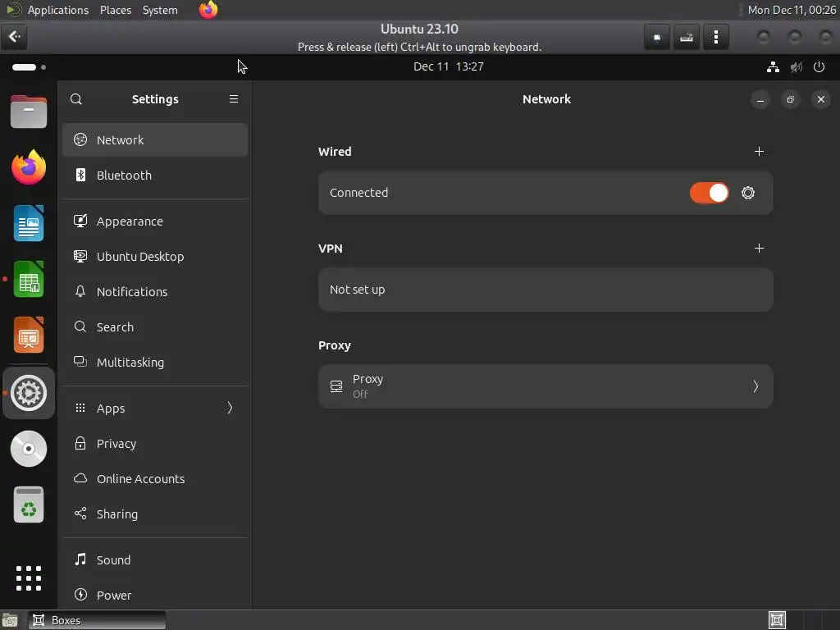Launch LibreOffice Impress from dock
This screenshot has height=630, width=840.
coord(29,335)
